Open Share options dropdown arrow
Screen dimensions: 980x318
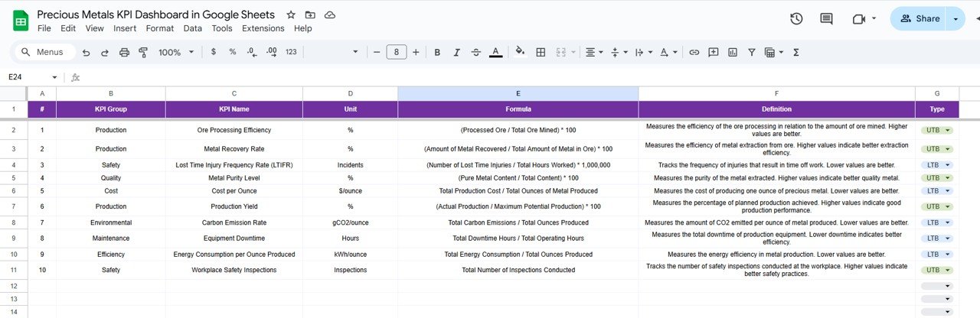click(x=955, y=18)
